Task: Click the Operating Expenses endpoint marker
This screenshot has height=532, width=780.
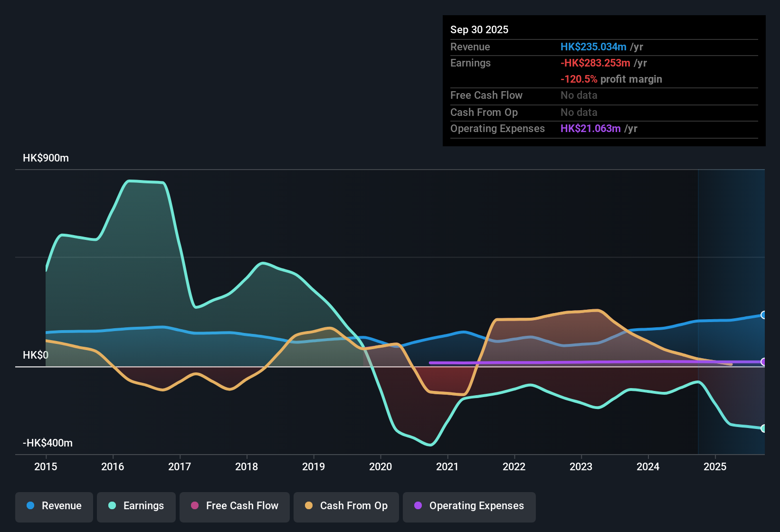Action: point(764,362)
